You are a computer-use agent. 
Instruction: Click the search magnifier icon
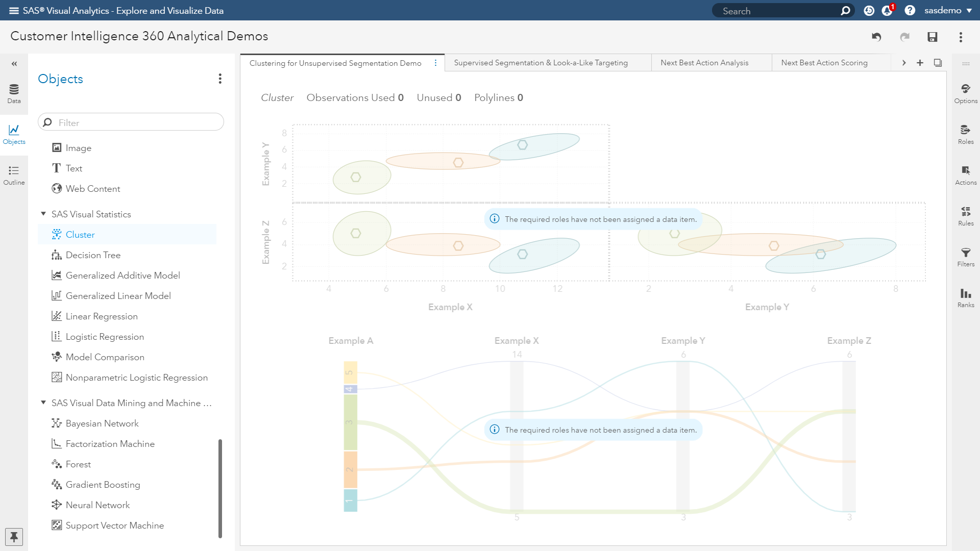click(845, 11)
